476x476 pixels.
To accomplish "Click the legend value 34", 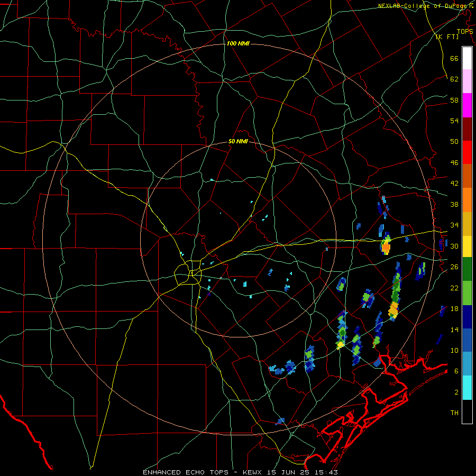I will click(454, 225).
